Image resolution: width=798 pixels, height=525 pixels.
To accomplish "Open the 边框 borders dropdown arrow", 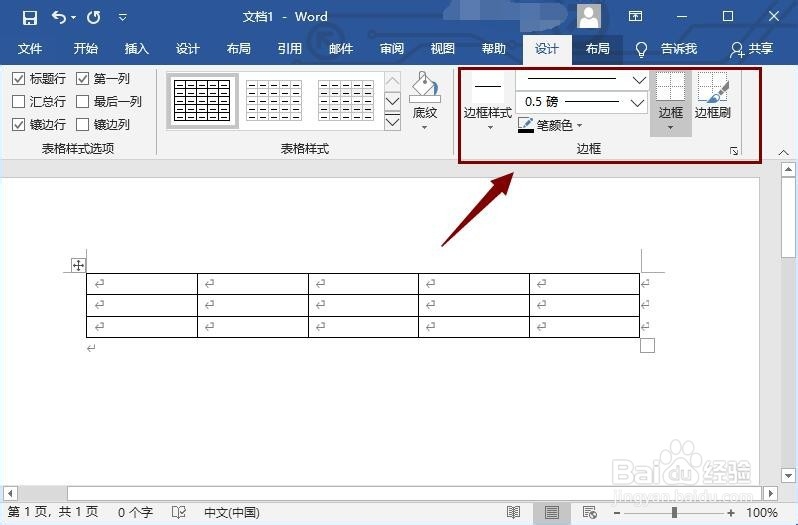I will tap(670, 128).
